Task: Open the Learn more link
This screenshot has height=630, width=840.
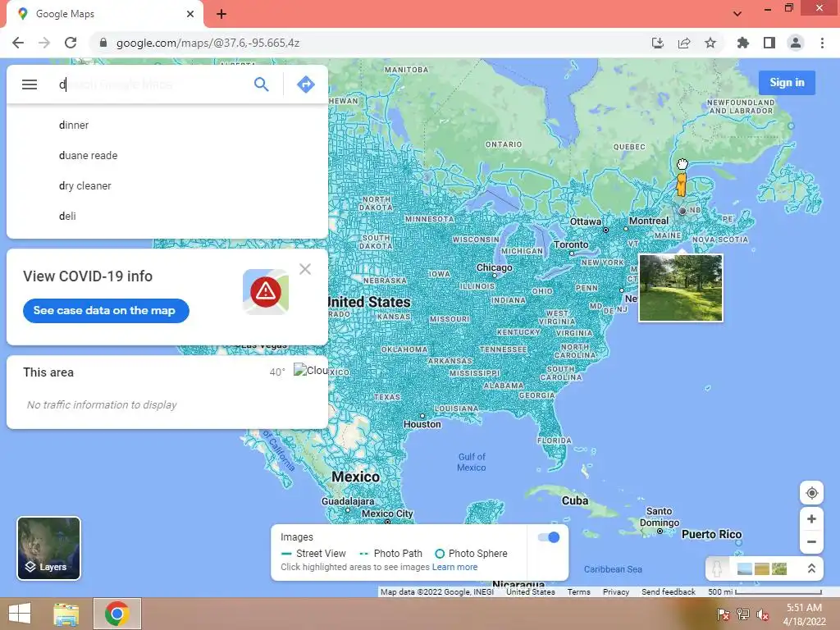Action: coord(454,567)
